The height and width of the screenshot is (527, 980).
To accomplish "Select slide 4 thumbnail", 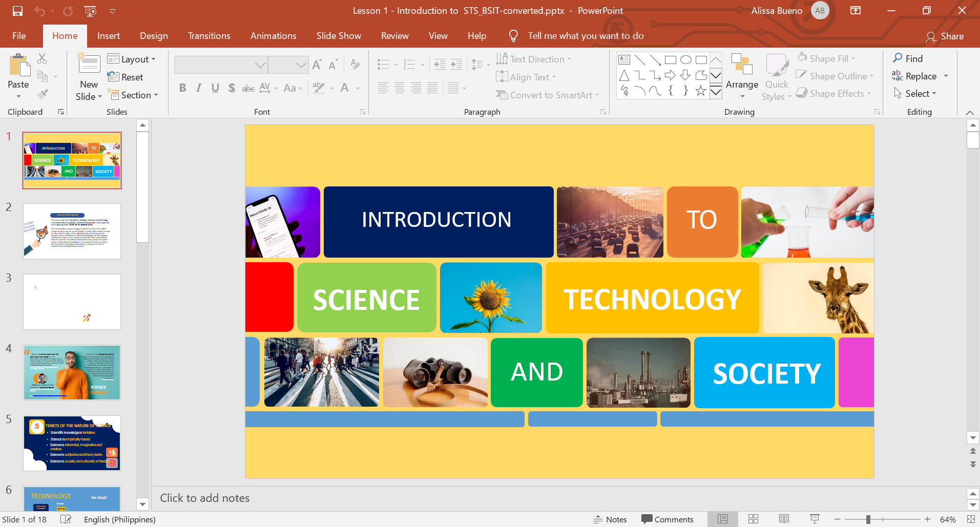I will coord(72,372).
